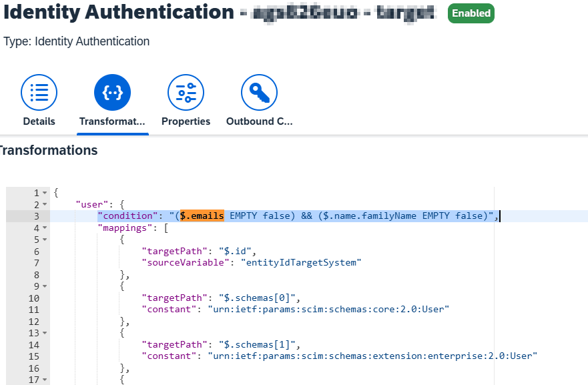Click line number 3 in the gutter
588x385 pixels.
(37, 216)
